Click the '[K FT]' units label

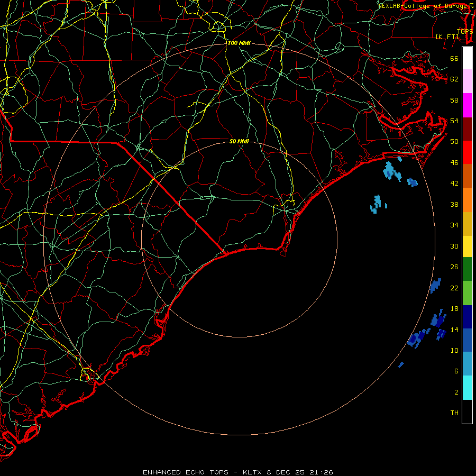(447, 36)
